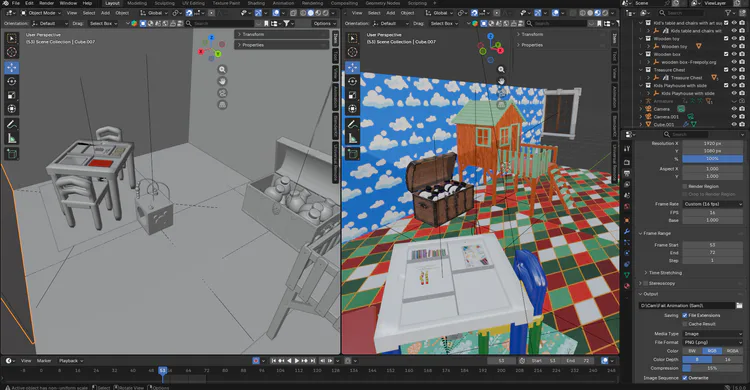Enable the Cache Result checkbox
750x390 pixels.
tap(685, 324)
